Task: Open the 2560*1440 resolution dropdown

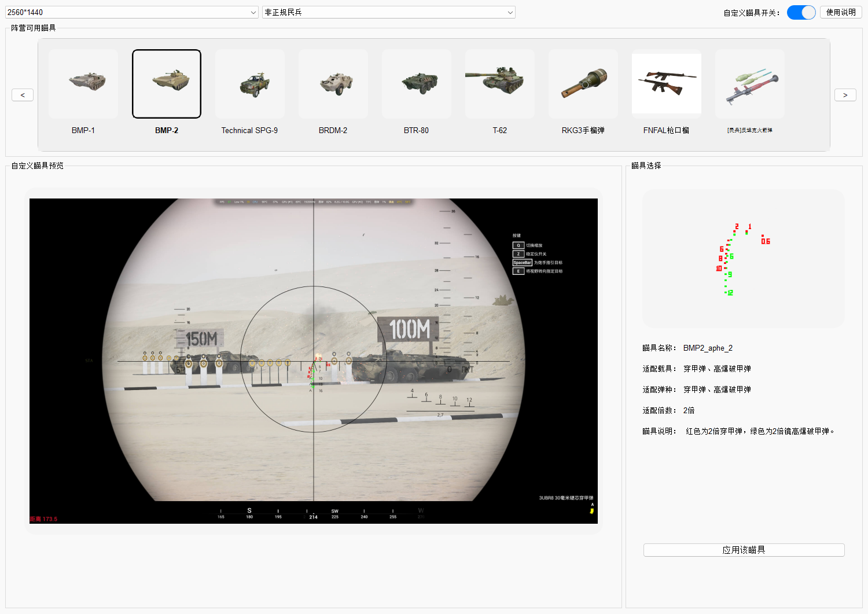Action: pos(132,12)
